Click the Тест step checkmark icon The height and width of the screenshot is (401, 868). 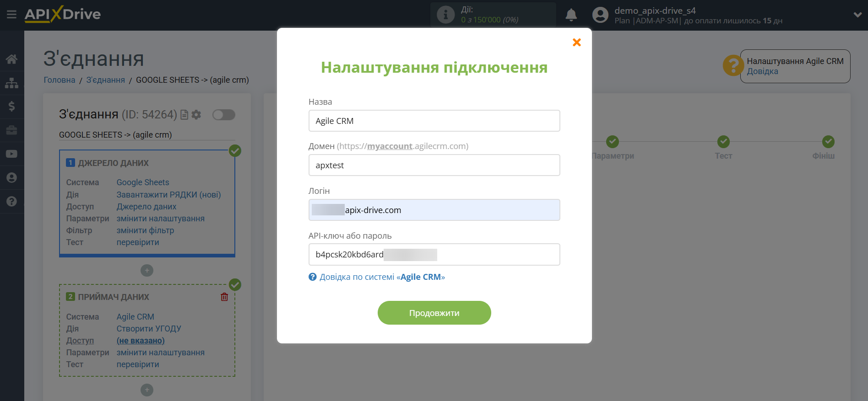click(x=724, y=142)
